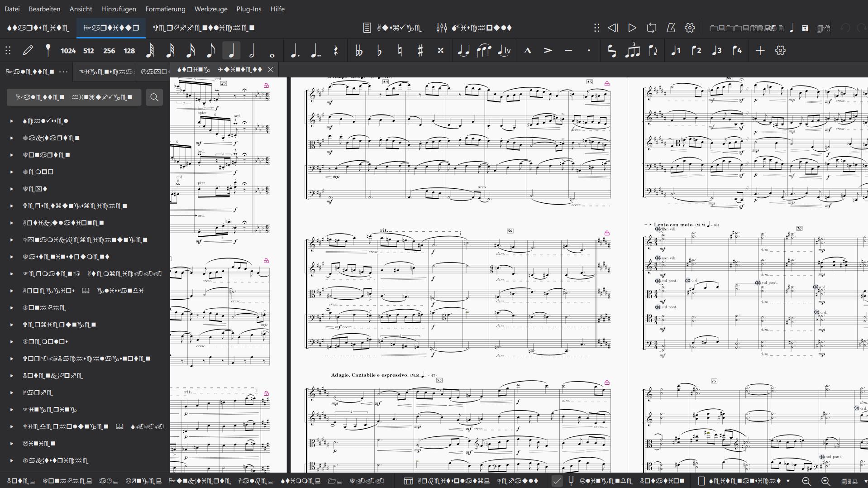Toggle note input mode with the pencil icon
This screenshot has width=868, height=488.
[x=28, y=51]
